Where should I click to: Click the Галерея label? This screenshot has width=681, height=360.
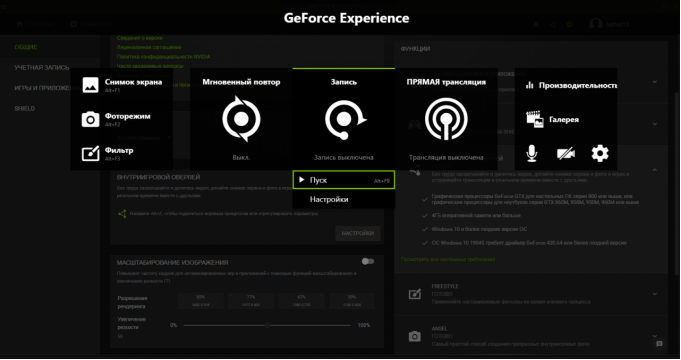pyautogui.click(x=564, y=119)
